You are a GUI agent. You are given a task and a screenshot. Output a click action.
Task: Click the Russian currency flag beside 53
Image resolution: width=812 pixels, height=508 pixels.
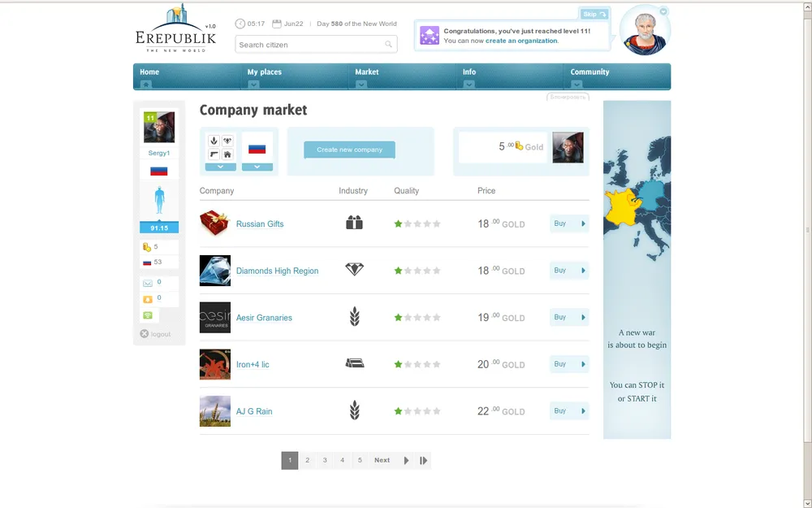[147, 263]
